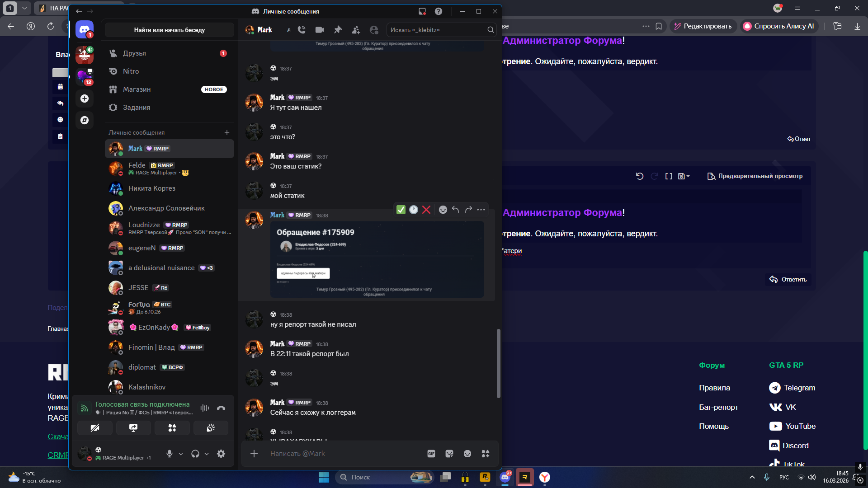This screenshot has height=488, width=868.
Task: Toggle headphones deafen in user panel
Action: 195,454
